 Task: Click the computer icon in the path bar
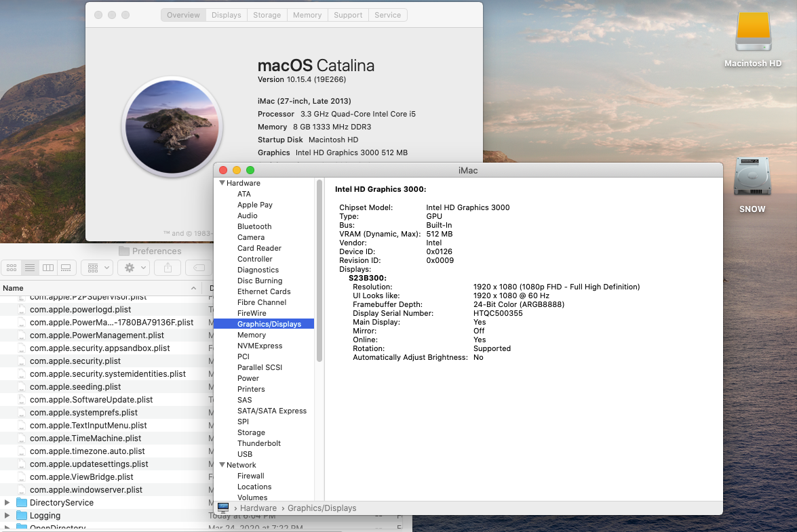(223, 508)
